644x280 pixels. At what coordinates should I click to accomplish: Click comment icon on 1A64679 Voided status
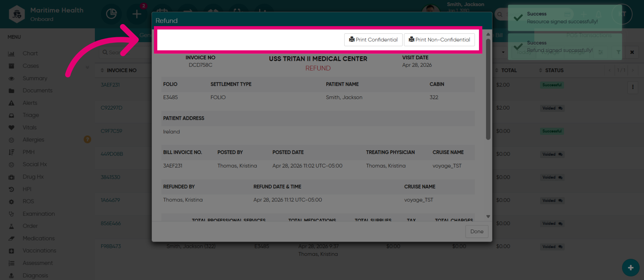point(560,201)
